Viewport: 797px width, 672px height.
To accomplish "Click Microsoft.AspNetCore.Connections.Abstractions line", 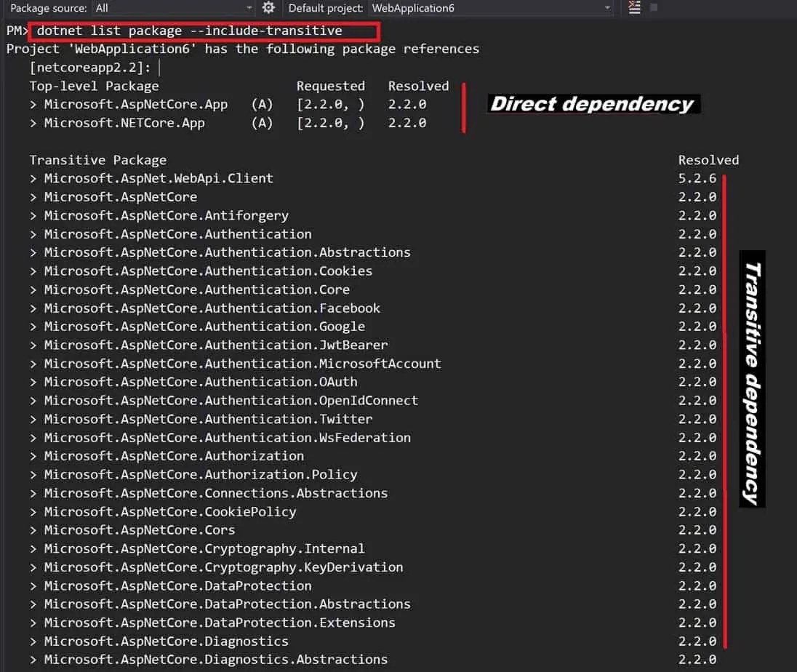I will (209, 493).
